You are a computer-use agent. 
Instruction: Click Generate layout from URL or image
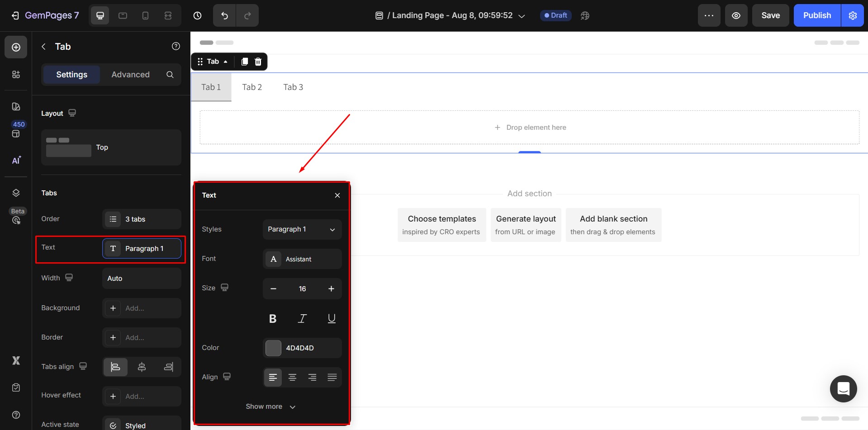(x=526, y=225)
